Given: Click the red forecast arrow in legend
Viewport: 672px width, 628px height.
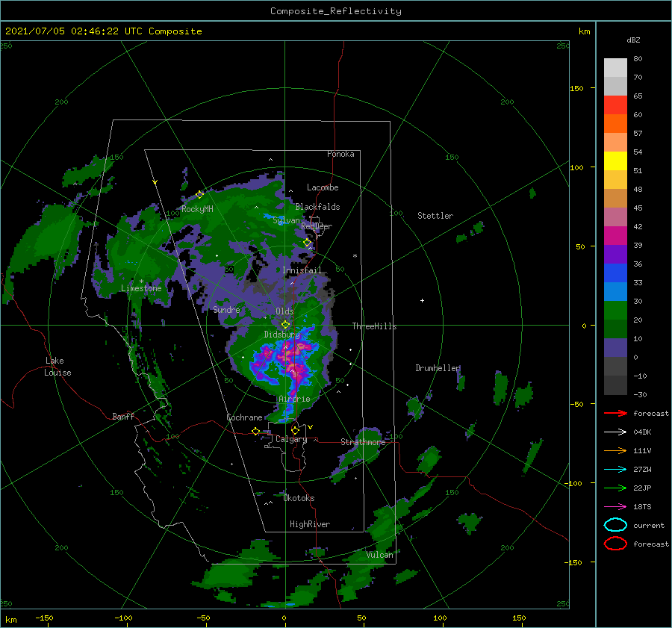Looking at the screenshot, I should pyautogui.click(x=615, y=413).
